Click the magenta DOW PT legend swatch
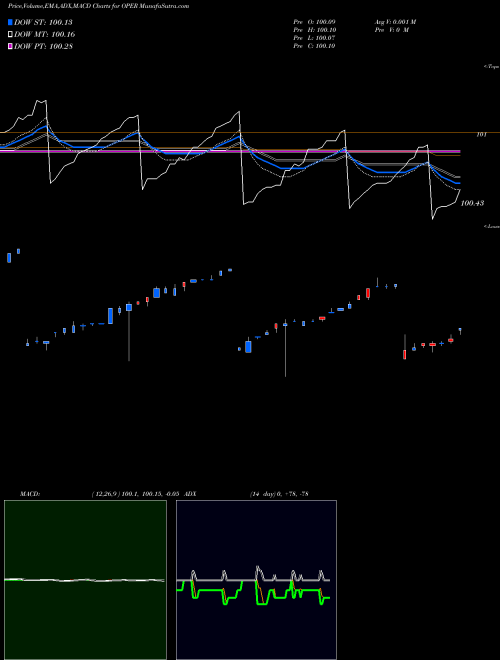The width and height of the screenshot is (500, 660). coord(10,46)
